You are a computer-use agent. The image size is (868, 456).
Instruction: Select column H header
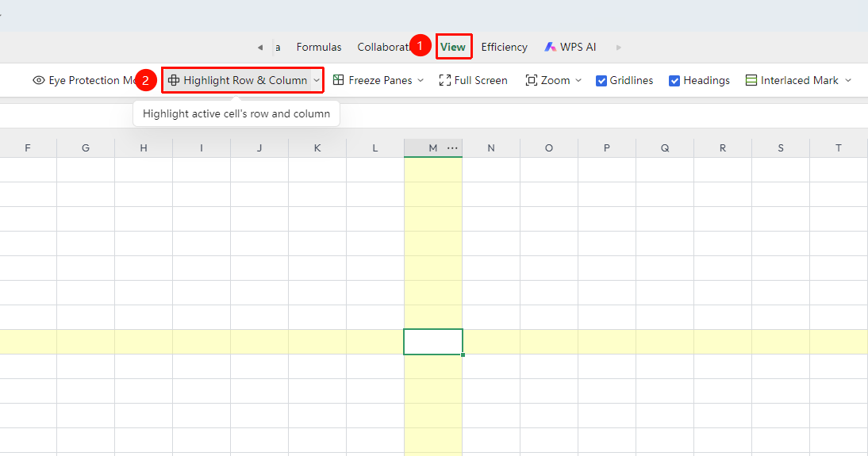coord(144,148)
